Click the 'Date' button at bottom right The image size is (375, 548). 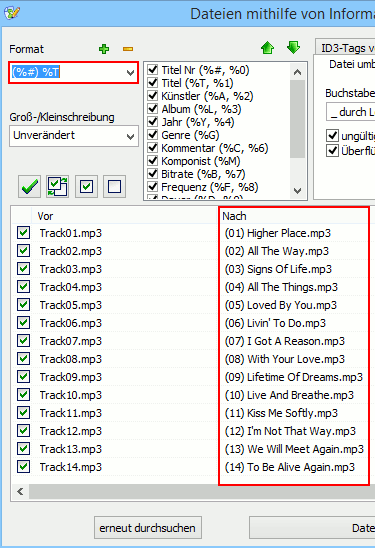point(312,528)
